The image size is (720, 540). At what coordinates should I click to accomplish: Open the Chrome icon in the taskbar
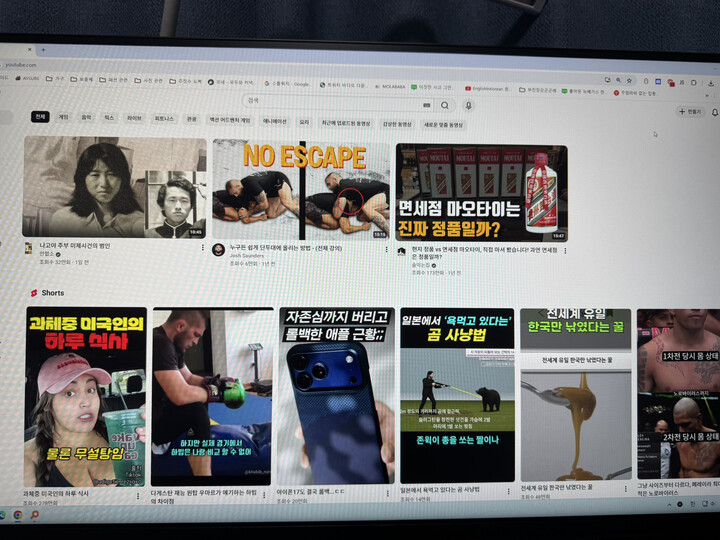(x=18, y=515)
